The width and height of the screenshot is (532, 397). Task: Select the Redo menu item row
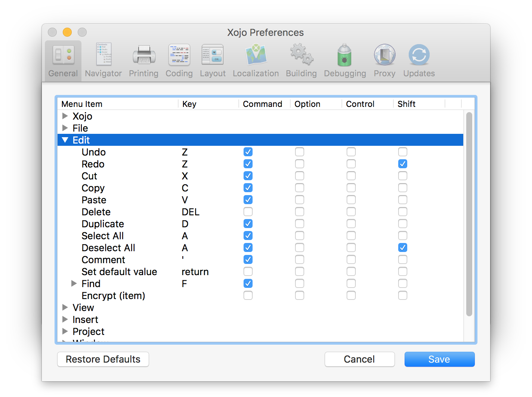[x=260, y=164]
